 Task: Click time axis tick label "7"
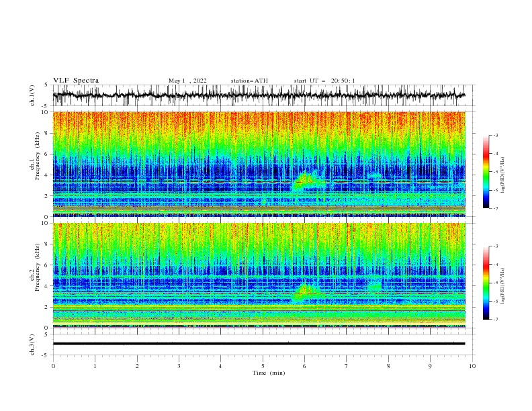(347, 366)
